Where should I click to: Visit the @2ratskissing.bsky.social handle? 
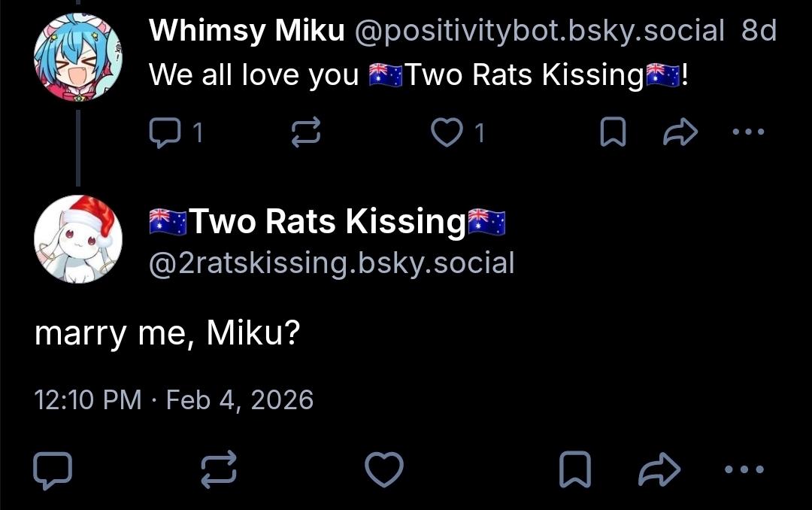[332, 263]
